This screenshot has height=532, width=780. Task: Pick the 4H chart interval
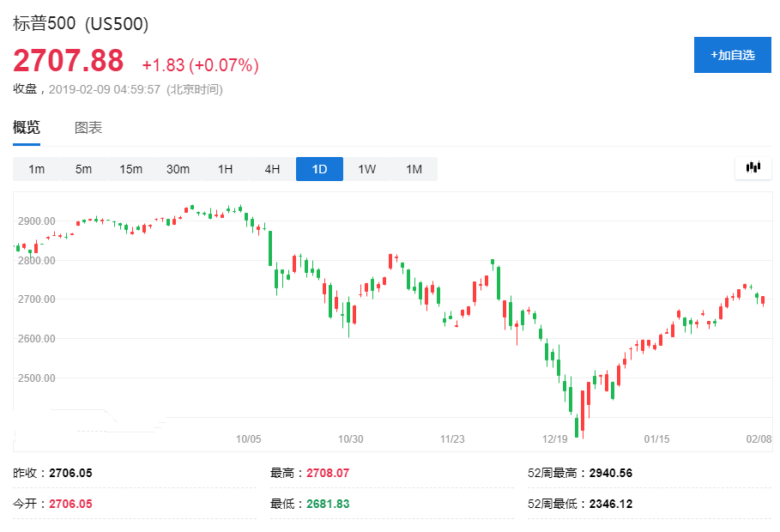[272, 169]
